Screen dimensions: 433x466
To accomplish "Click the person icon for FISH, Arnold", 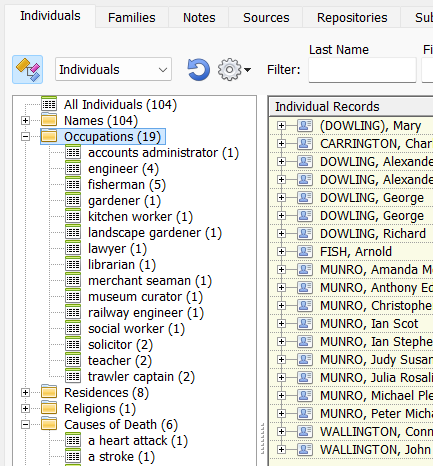I will click(x=305, y=251).
